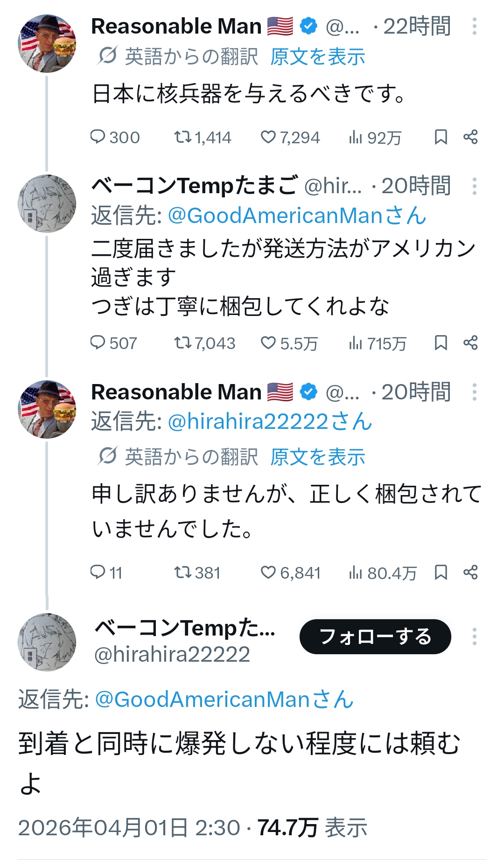This screenshot has width=504, height=860.
Task: Bookmark the first tweet in thread
Action: (x=441, y=137)
